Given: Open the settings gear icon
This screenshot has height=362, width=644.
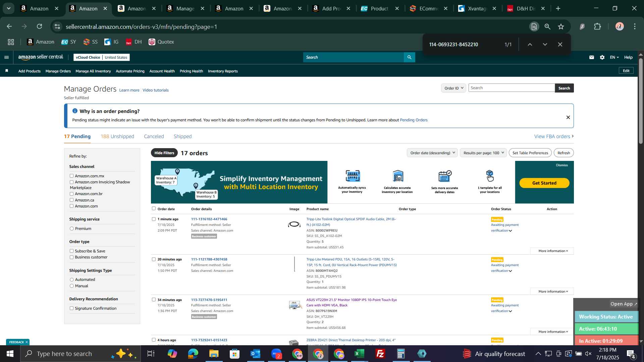Looking at the screenshot, I should 602,57.
